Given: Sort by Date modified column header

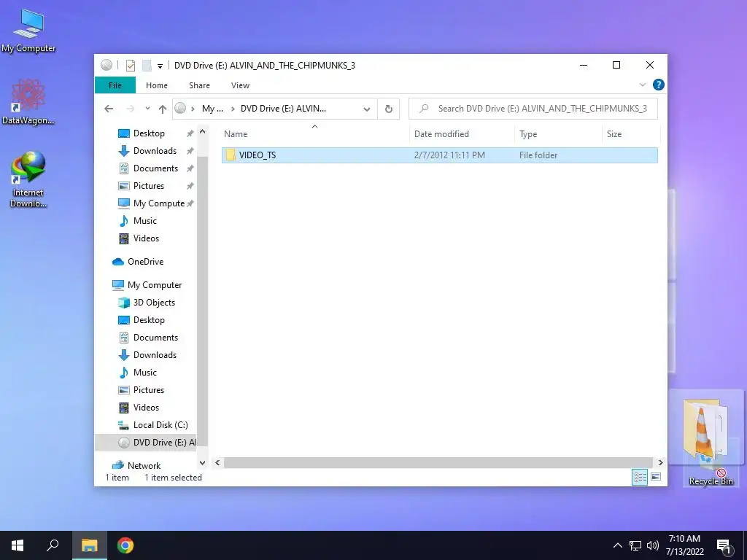Looking at the screenshot, I should (x=461, y=134).
